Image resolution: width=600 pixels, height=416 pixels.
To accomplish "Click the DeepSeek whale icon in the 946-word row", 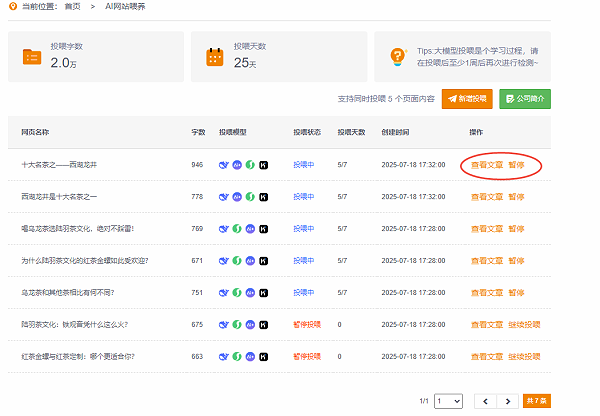I will 223,165.
